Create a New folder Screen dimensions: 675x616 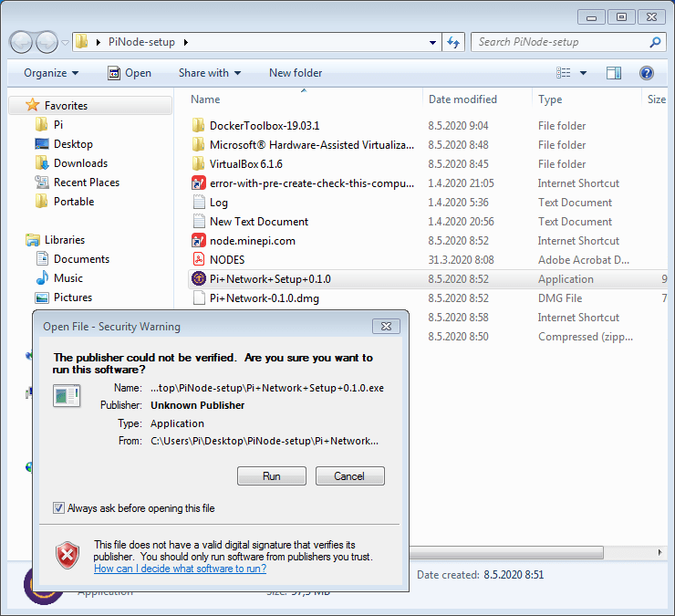[296, 73]
